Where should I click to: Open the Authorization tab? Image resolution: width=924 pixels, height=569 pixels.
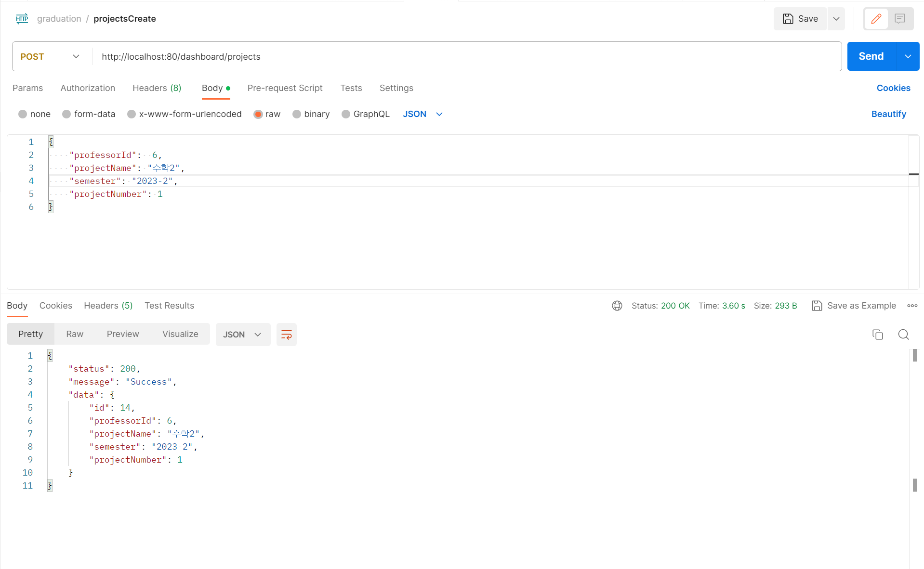88,88
